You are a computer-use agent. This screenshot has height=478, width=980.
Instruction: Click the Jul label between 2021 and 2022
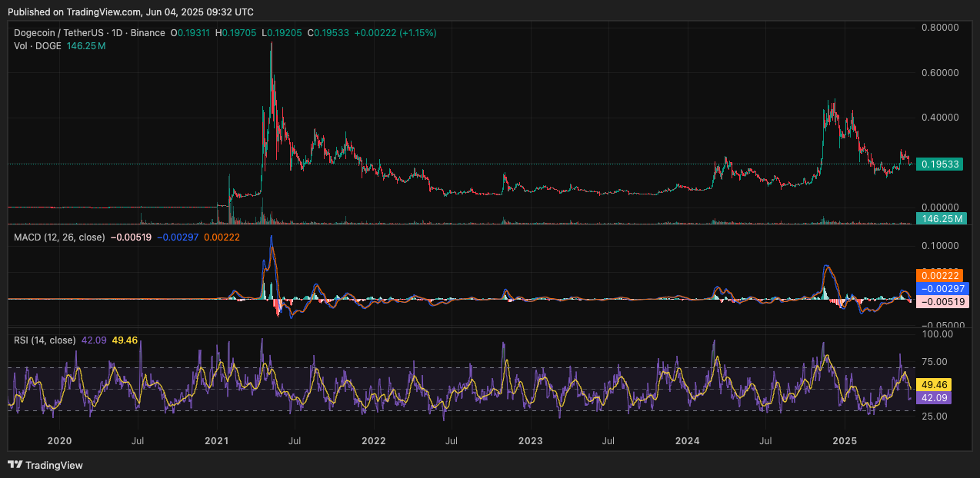[295, 441]
